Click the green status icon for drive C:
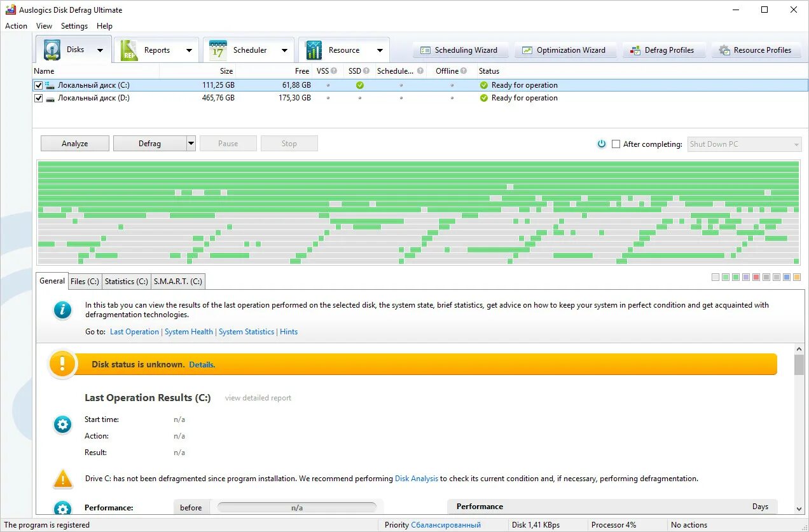This screenshot has height=532, width=809. tap(484, 85)
